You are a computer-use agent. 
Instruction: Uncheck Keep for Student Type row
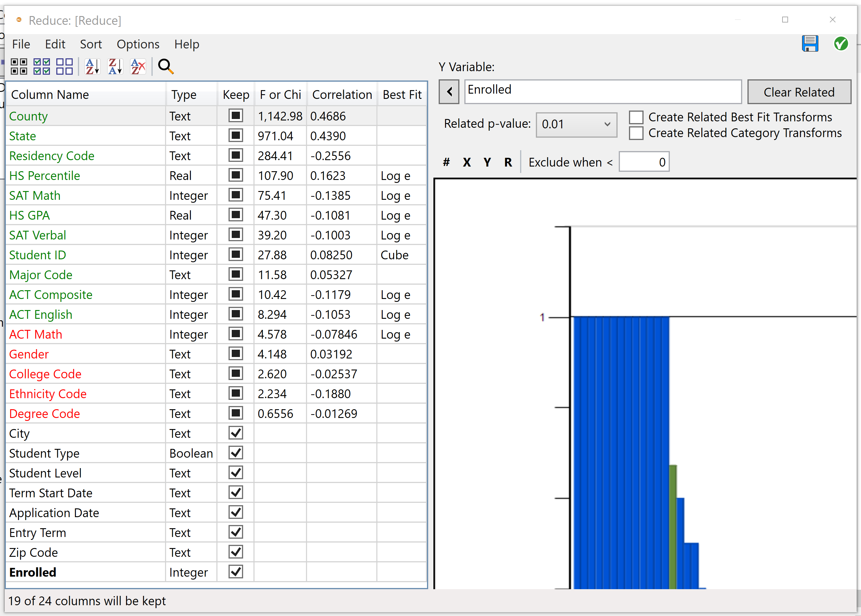point(236,453)
